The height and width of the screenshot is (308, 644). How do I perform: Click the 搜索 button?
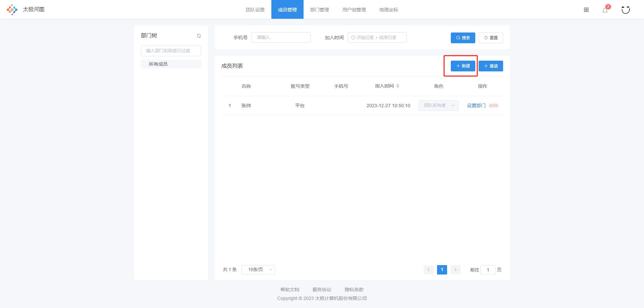(463, 38)
